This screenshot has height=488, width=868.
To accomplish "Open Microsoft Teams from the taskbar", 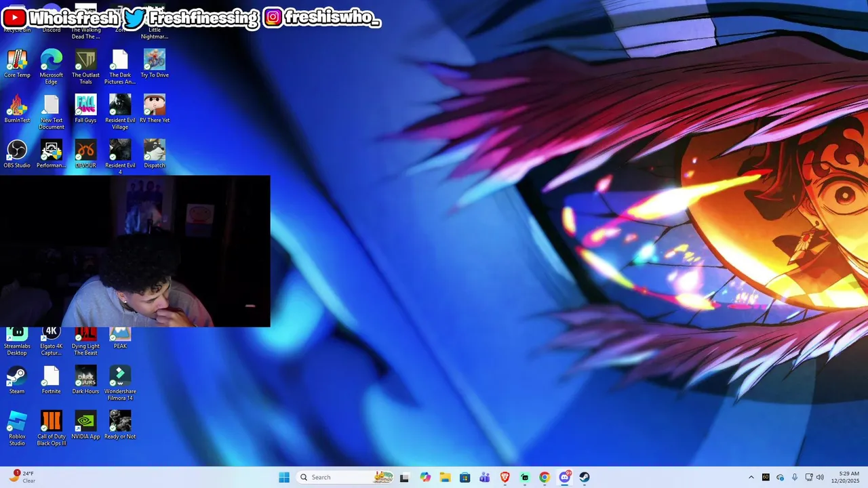I will [x=485, y=477].
